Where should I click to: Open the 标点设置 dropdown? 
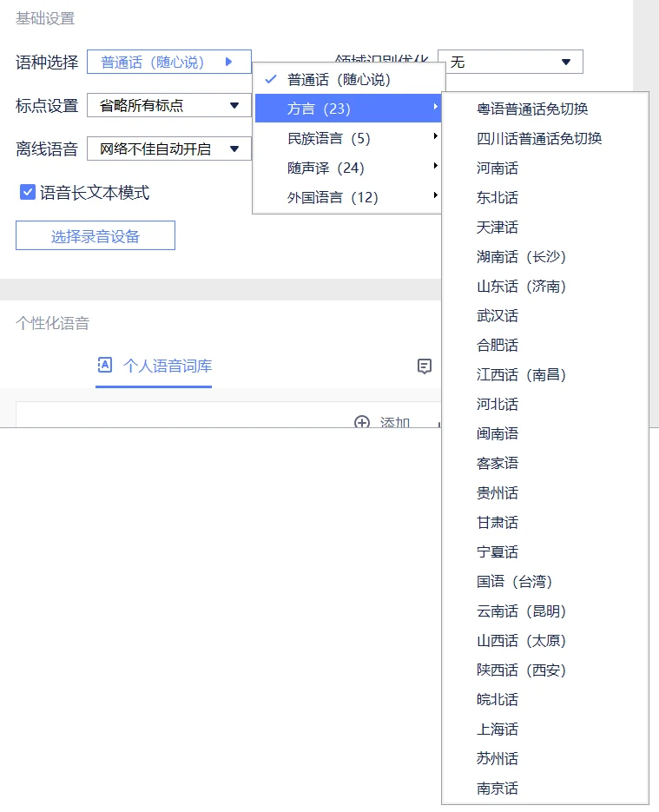click(168, 106)
